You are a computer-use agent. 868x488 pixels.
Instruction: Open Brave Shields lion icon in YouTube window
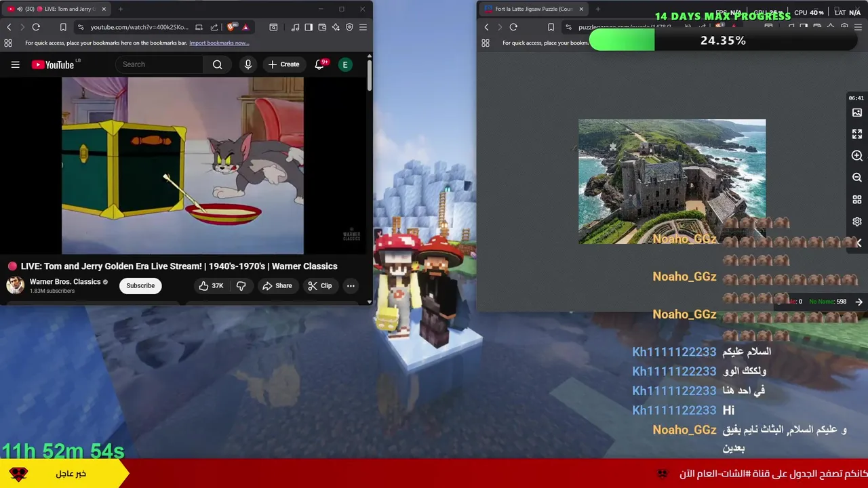232,27
